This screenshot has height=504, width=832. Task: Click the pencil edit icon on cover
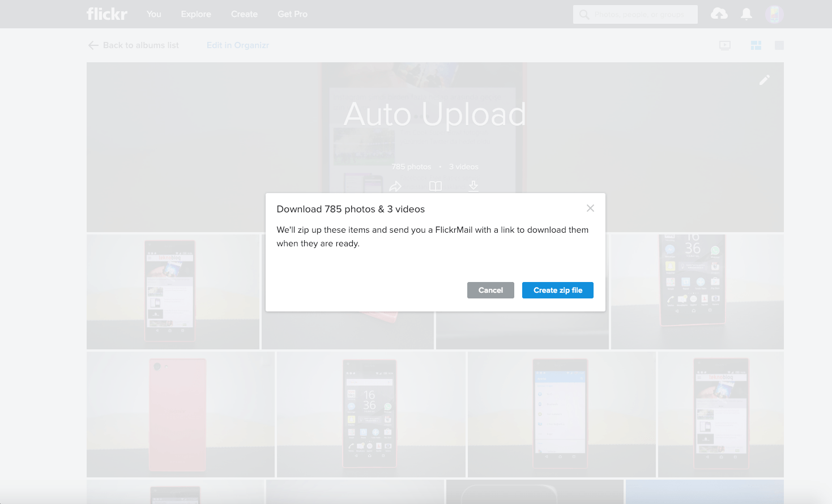(764, 80)
